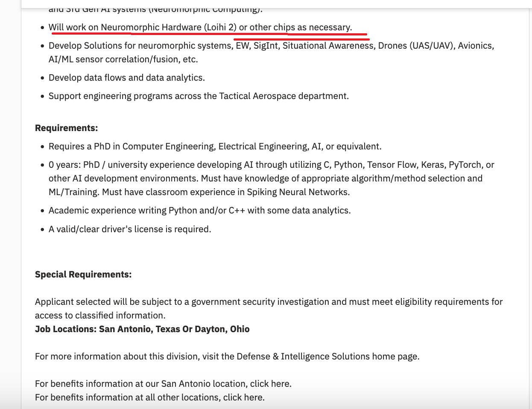Click the 'Requirements:' heading

(x=66, y=128)
